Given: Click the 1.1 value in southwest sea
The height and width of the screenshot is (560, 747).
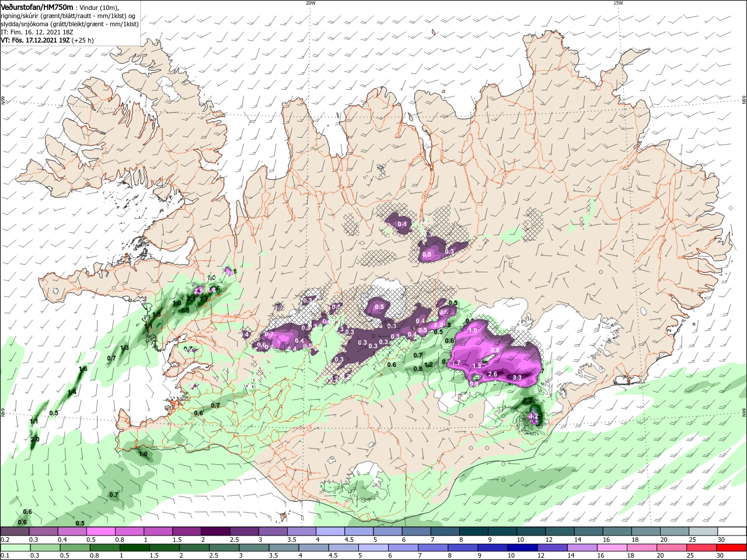Looking at the screenshot, I should pyautogui.click(x=34, y=421).
